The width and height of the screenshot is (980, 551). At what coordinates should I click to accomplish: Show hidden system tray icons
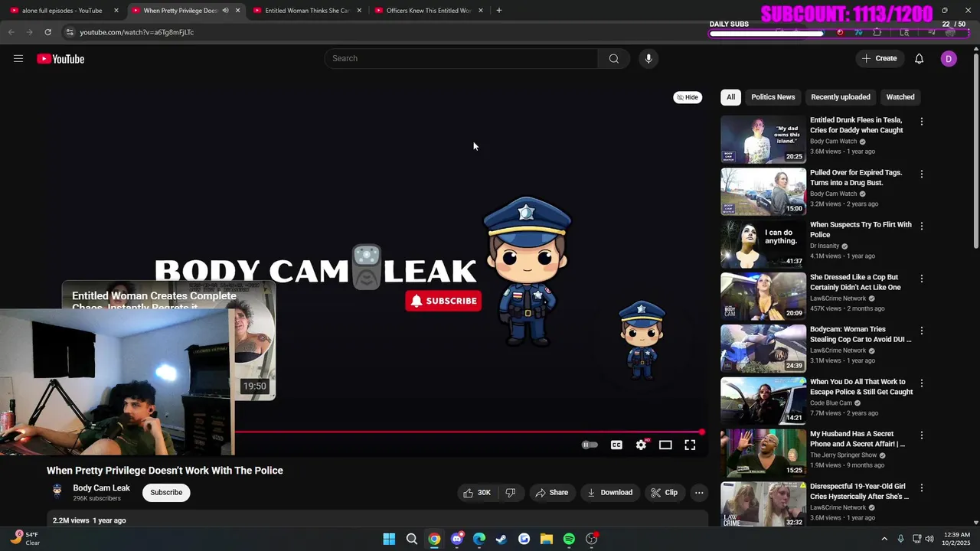click(x=884, y=539)
